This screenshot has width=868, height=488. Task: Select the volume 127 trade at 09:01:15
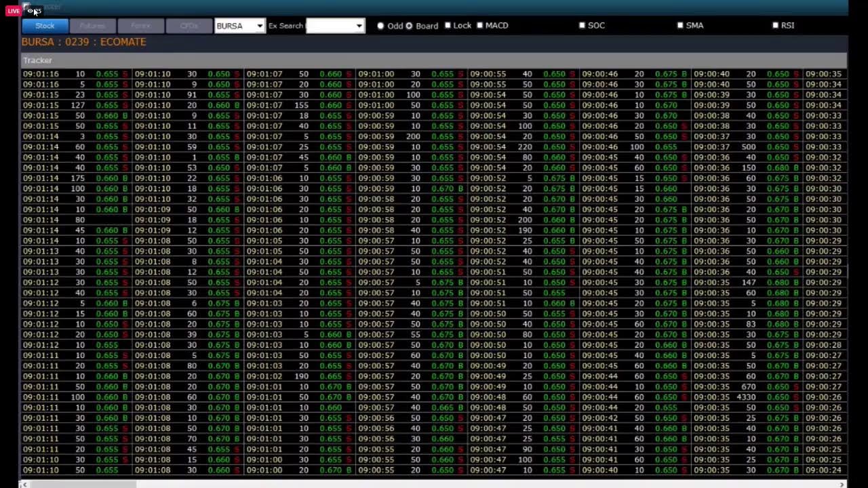point(77,105)
